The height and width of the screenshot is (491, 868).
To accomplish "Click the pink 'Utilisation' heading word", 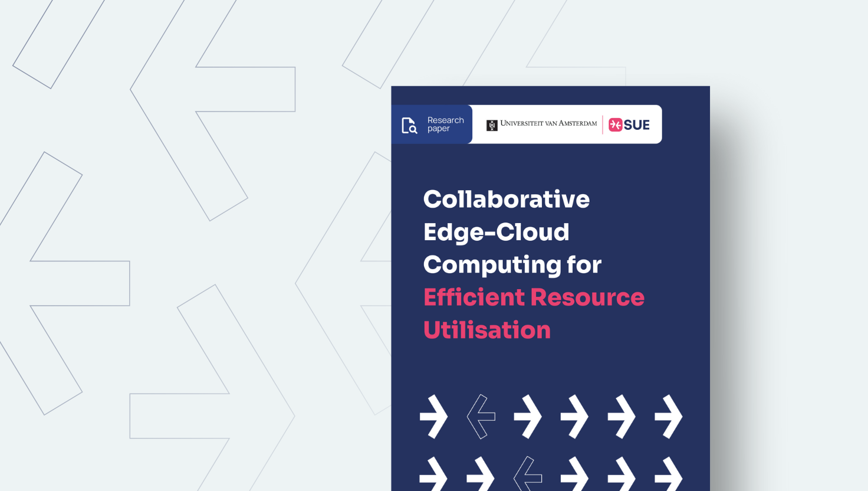I will [x=487, y=330].
